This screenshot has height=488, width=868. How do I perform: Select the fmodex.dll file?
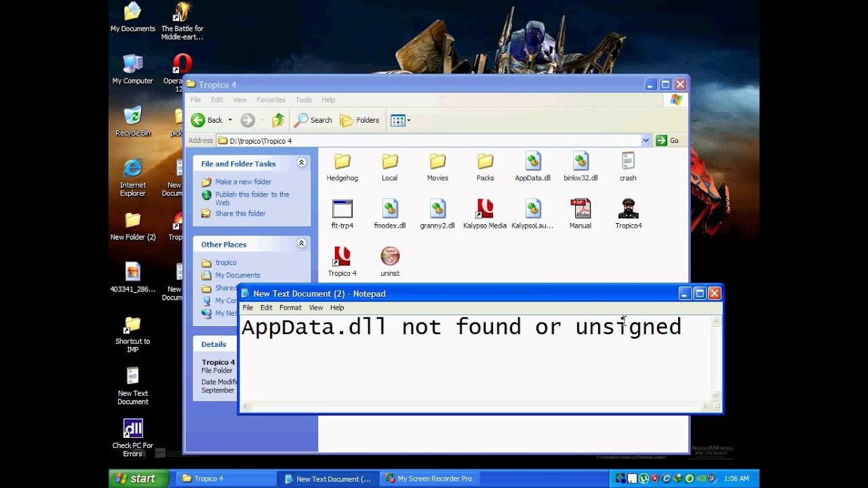[x=390, y=214]
